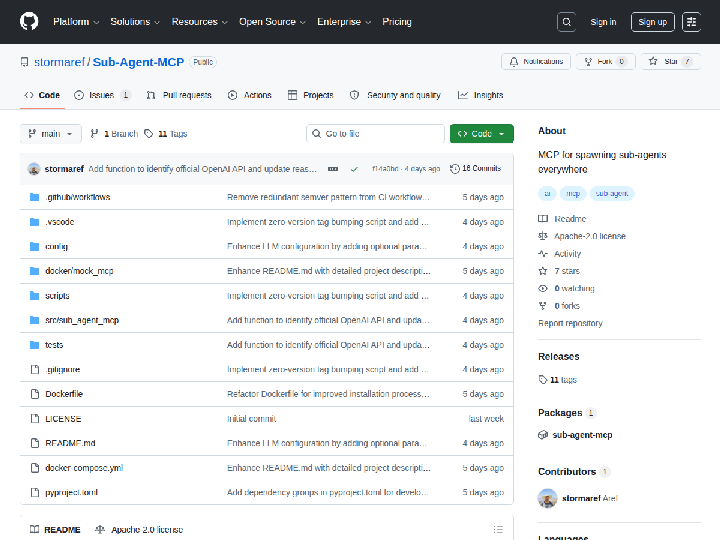Switch to the Pull requests tab

pyautogui.click(x=179, y=95)
